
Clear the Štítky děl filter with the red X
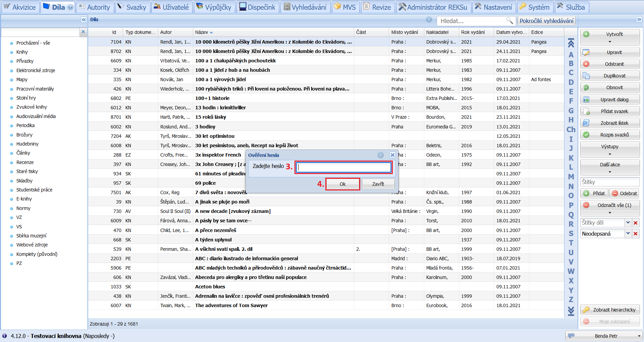click(x=635, y=223)
